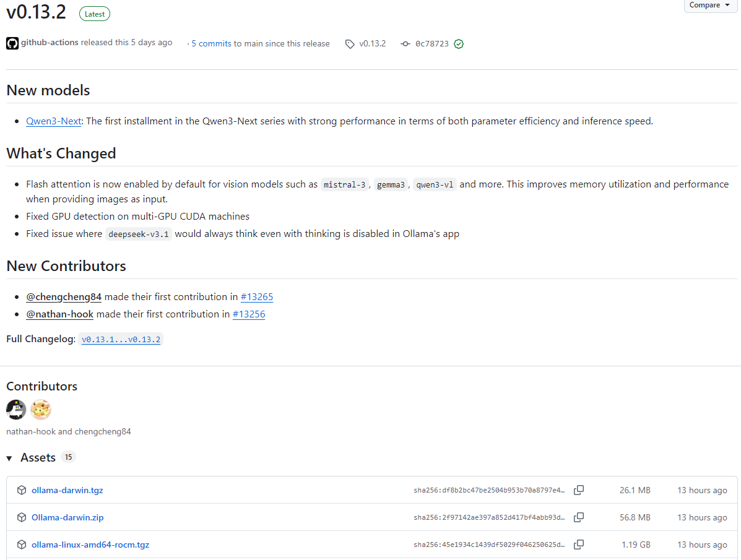Image resolution: width=741 pixels, height=560 pixels.
Task: Click the Latest release badge
Action: pos(95,14)
